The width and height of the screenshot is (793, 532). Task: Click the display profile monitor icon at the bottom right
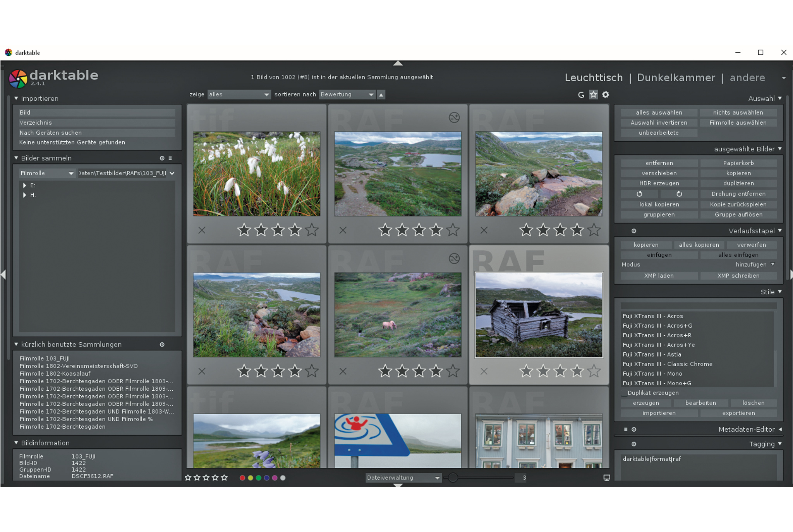[607, 478]
